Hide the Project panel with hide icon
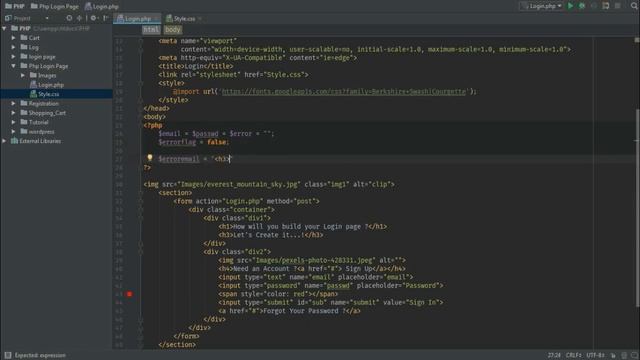The height and width of the screenshot is (360, 640). (x=106, y=18)
